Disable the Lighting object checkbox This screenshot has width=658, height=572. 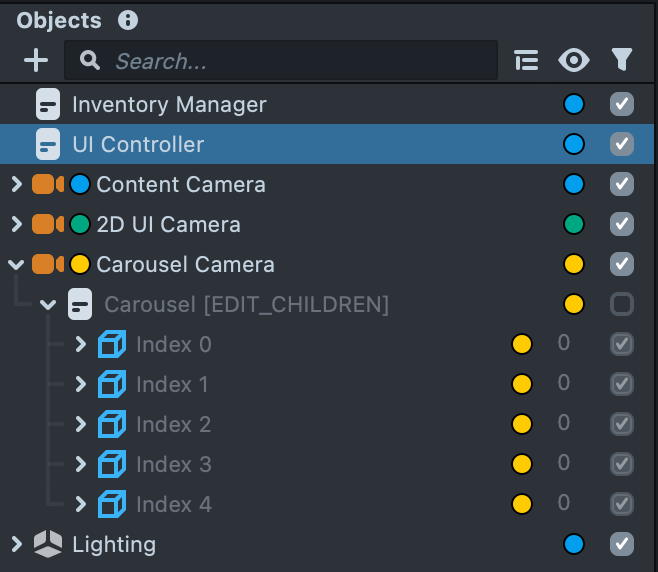pos(622,544)
